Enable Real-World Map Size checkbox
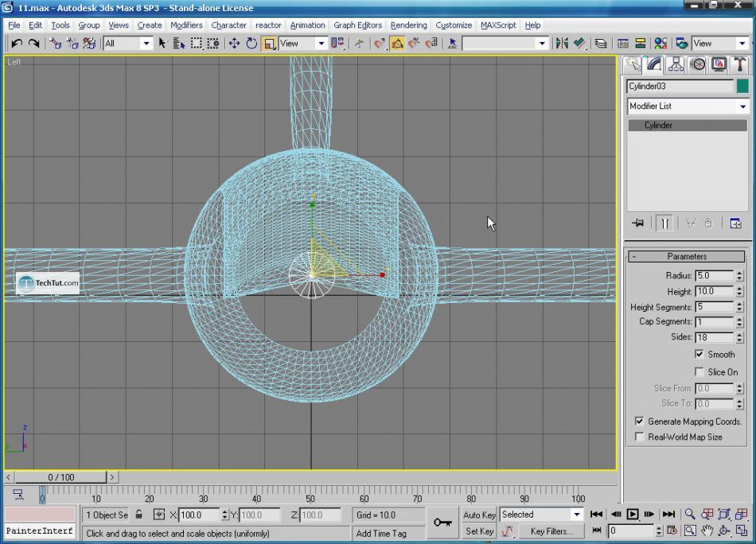756x544 pixels. pyautogui.click(x=639, y=437)
